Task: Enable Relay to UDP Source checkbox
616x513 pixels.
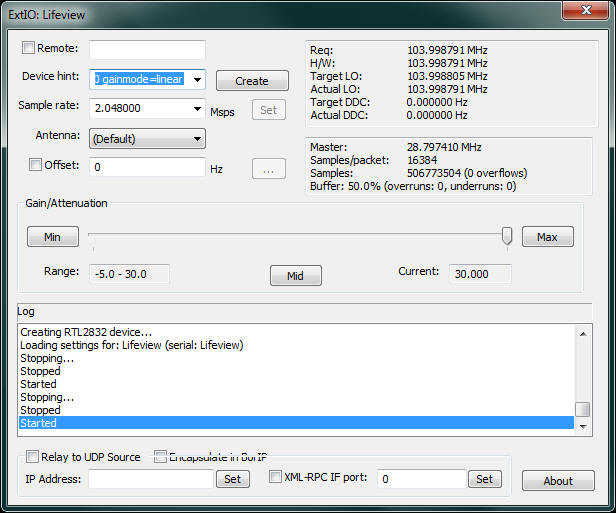Action: [32, 457]
